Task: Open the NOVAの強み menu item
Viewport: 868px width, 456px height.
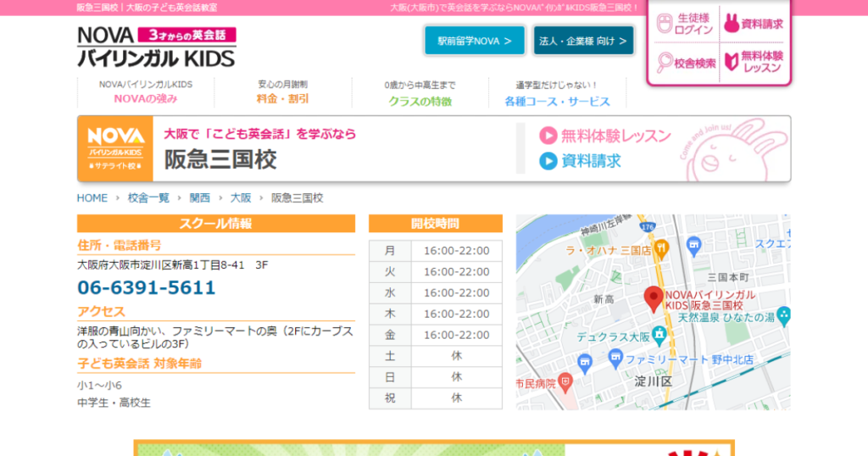Action: [x=145, y=99]
